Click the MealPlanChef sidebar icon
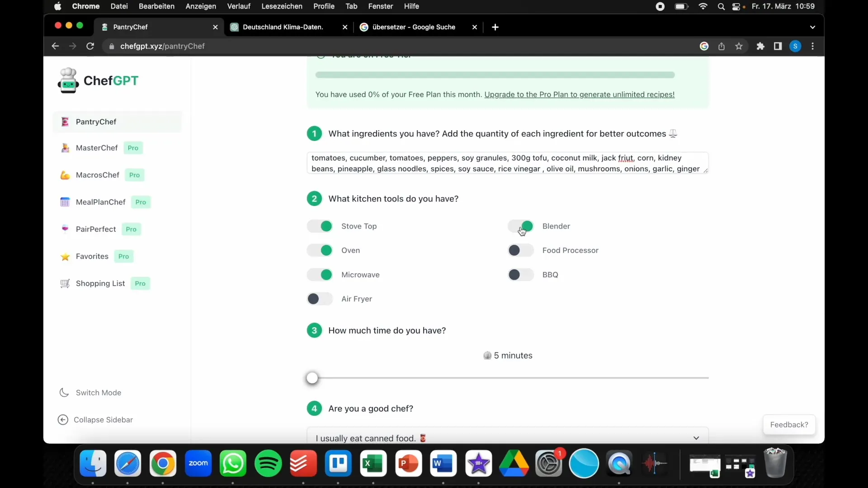 pyautogui.click(x=65, y=202)
